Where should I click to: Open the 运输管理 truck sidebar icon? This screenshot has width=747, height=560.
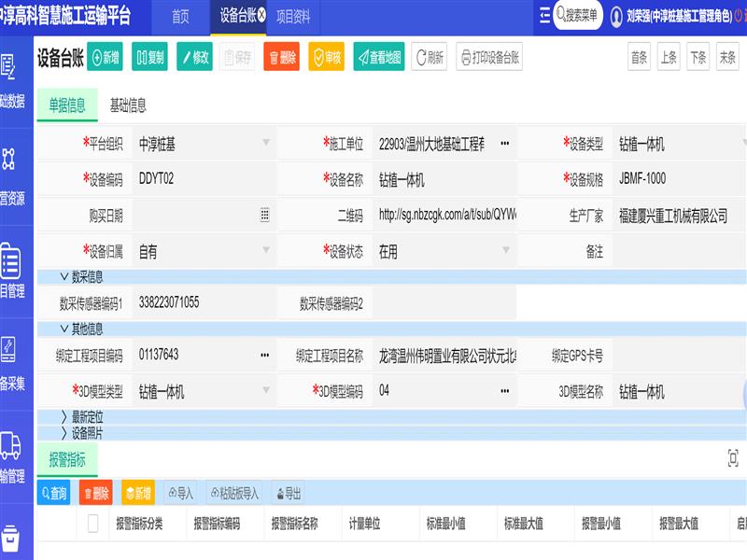pos(11,446)
